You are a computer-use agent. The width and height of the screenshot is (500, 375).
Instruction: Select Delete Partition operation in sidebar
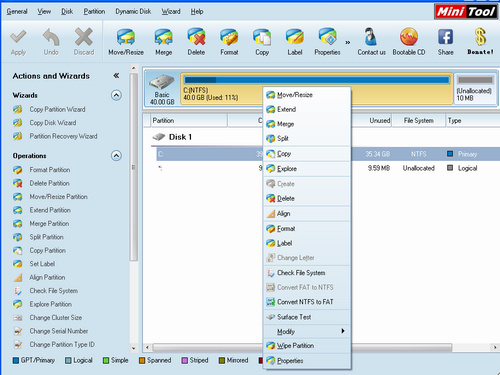coord(49,183)
